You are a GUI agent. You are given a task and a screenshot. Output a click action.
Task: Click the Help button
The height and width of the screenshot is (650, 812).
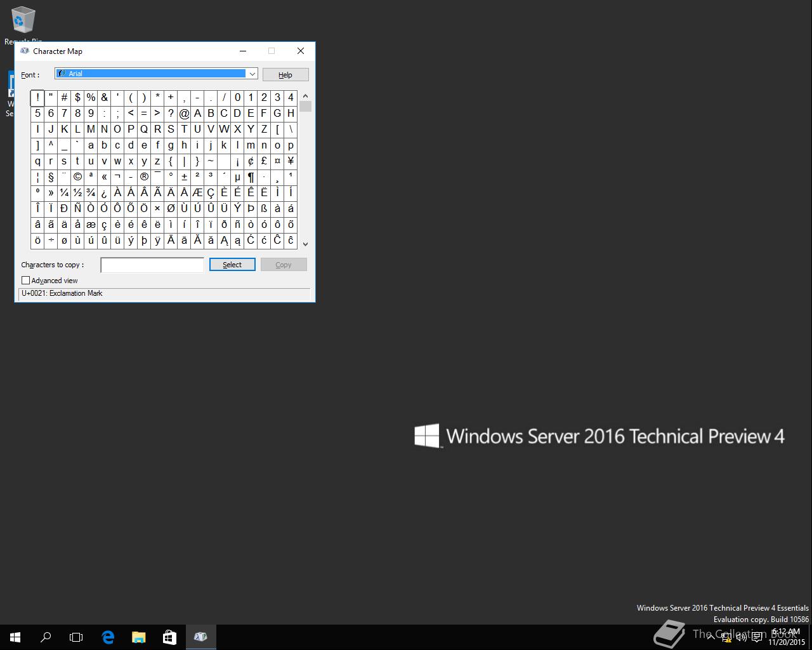point(285,75)
